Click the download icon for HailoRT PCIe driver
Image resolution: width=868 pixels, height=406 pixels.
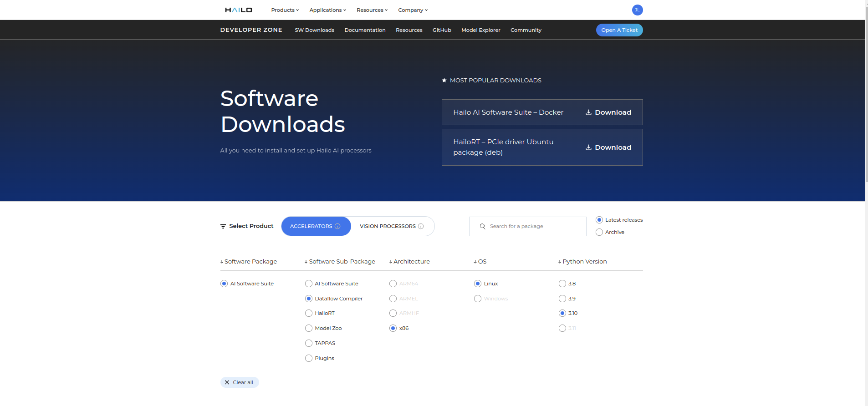588,147
